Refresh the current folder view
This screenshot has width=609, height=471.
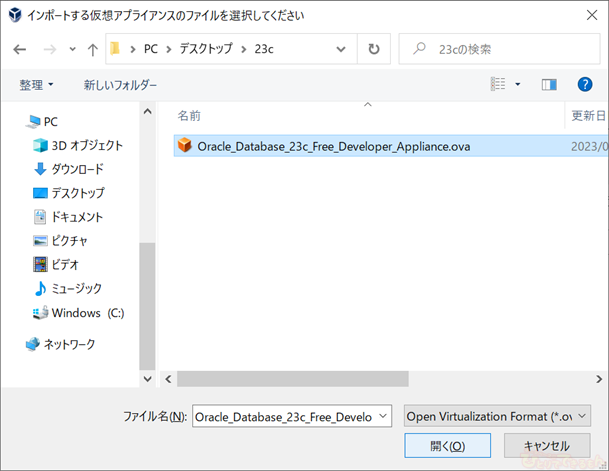pyautogui.click(x=374, y=49)
